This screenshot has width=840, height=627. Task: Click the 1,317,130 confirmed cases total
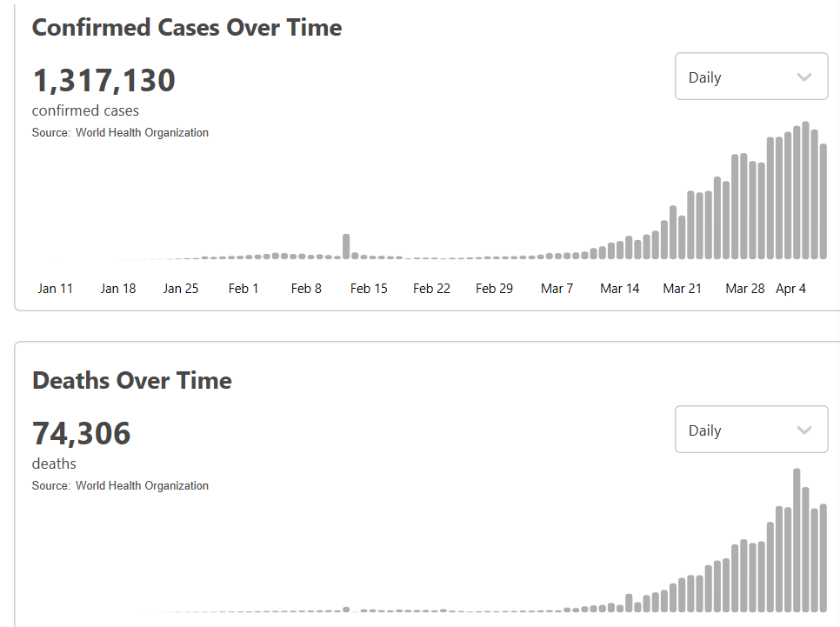[104, 81]
